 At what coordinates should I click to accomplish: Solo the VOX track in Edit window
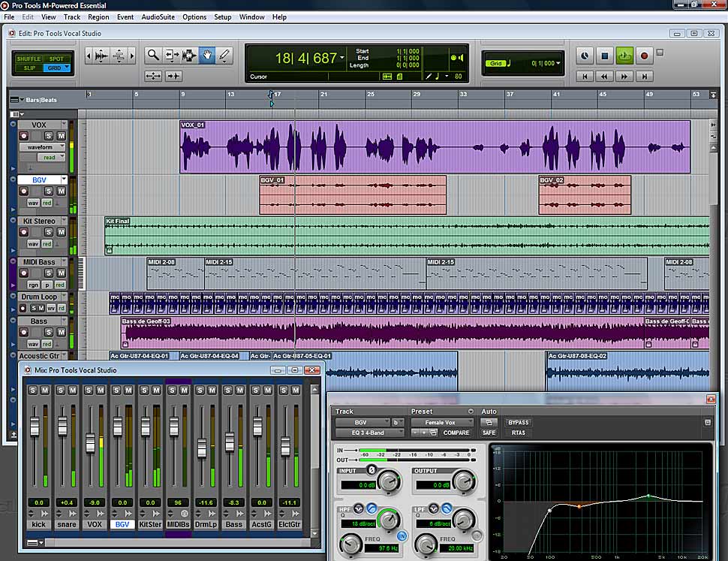pyautogui.click(x=48, y=136)
